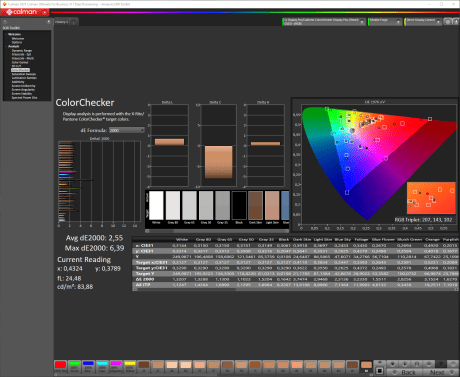Click the ΔE 2000 row label
Viewport: 460px width, 377px height.
145,279
